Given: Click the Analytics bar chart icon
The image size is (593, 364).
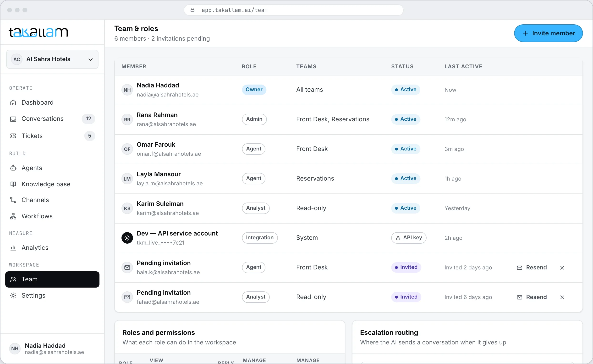Looking at the screenshot, I should 13,248.
